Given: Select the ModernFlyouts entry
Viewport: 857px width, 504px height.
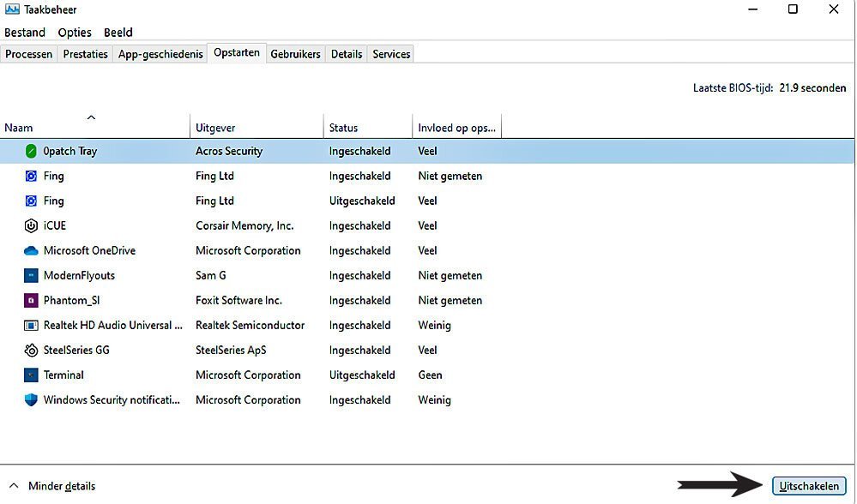Looking at the screenshot, I should point(79,275).
